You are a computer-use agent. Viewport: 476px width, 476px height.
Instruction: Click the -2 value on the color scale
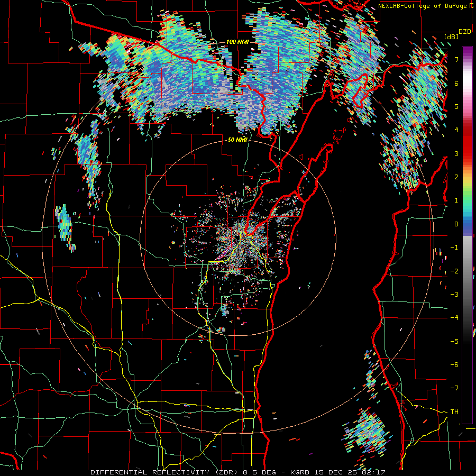[454, 271]
